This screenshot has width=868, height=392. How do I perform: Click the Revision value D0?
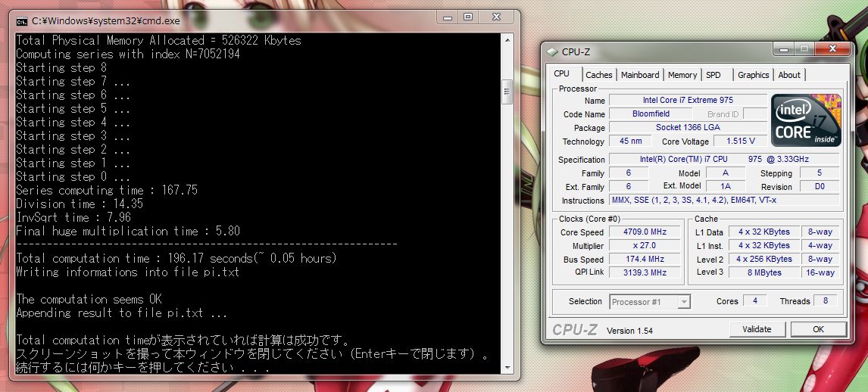click(x=820, y=187)
